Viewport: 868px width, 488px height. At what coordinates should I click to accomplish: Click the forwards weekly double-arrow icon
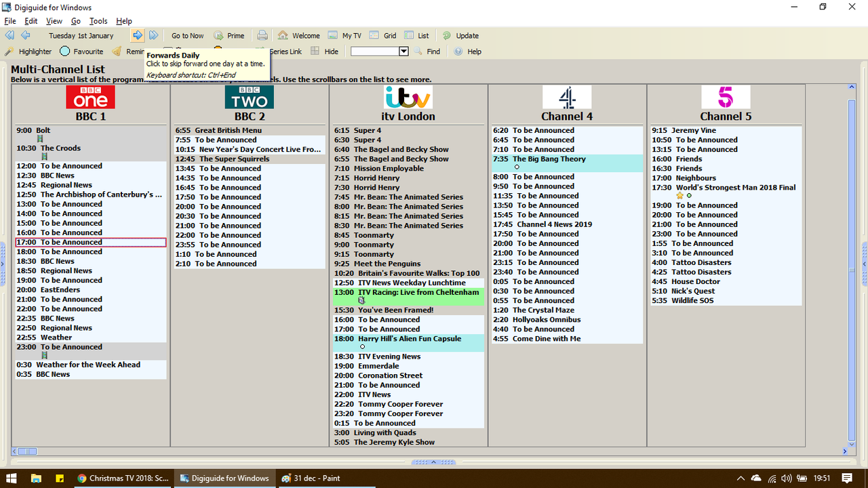coord(154,35)
